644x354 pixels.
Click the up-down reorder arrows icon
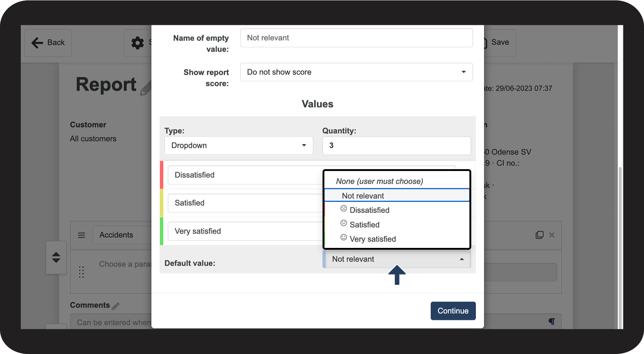tap(56, 257)
